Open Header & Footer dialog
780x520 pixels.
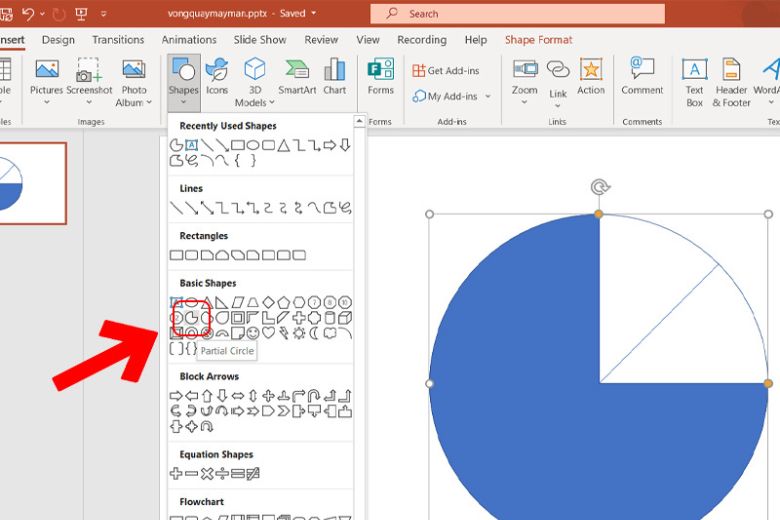pyautogui.click(x=731, y=83)
